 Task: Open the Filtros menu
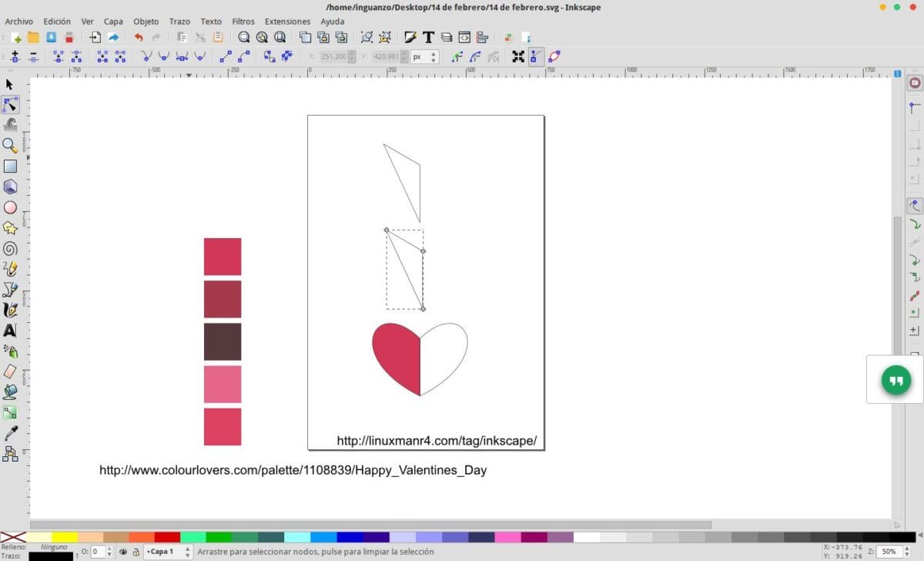coord(243,21)
